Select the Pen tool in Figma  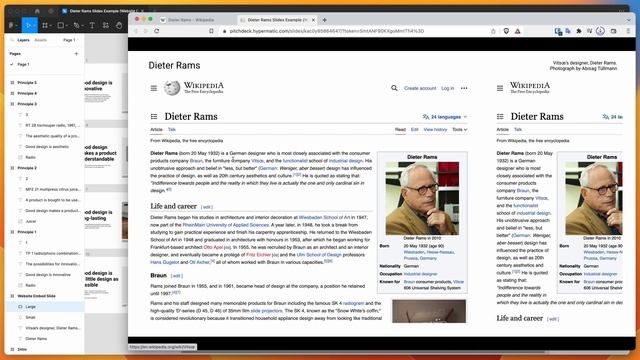tap(76, 25)
